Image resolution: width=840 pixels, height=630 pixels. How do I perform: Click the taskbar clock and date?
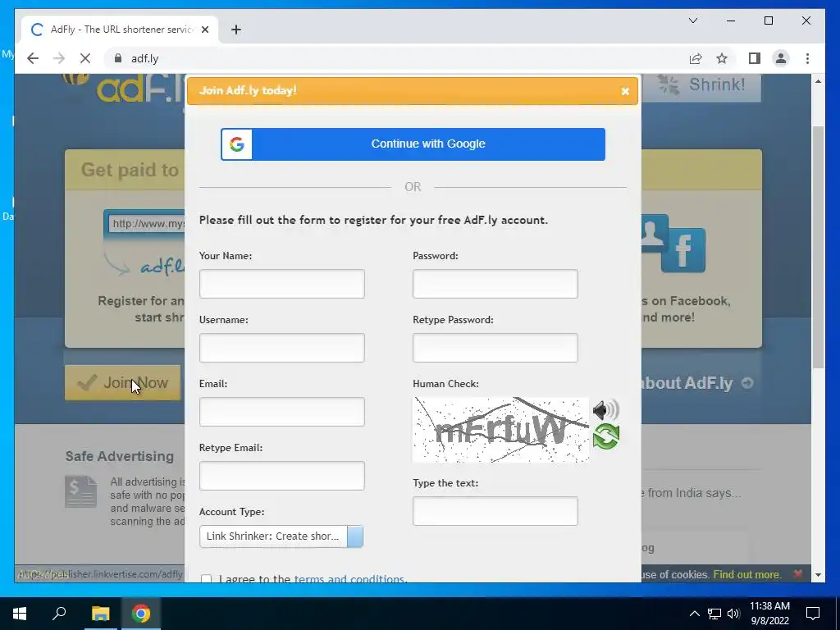tap(769, 614)
